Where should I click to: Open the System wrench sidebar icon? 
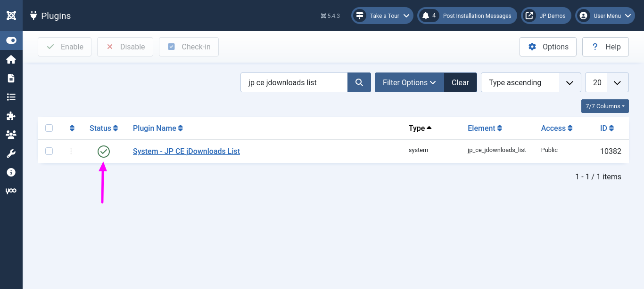[11, 153]
